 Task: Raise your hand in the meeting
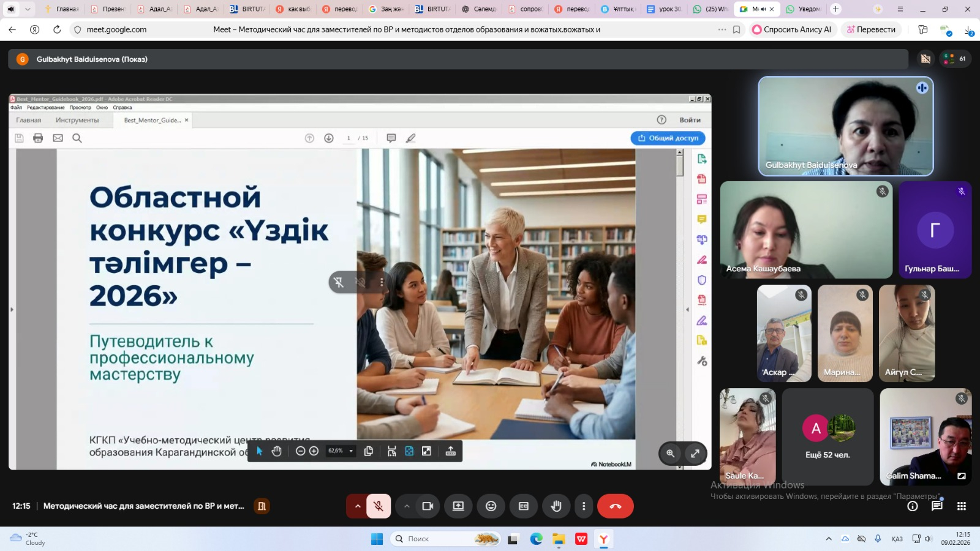[x=556, y=506]
